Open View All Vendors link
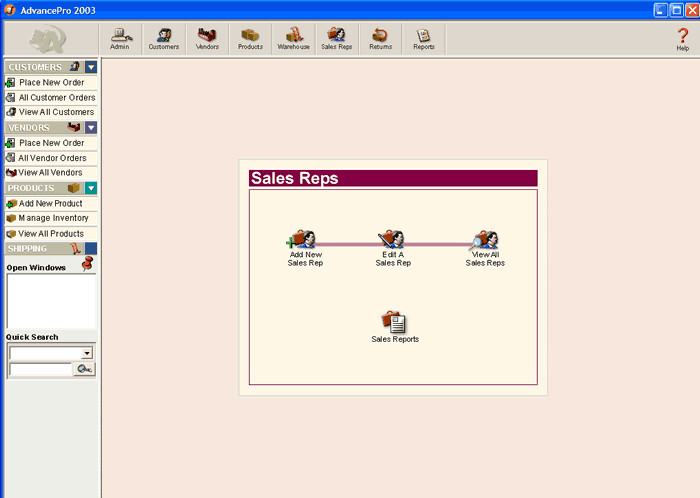 [51, 173]
